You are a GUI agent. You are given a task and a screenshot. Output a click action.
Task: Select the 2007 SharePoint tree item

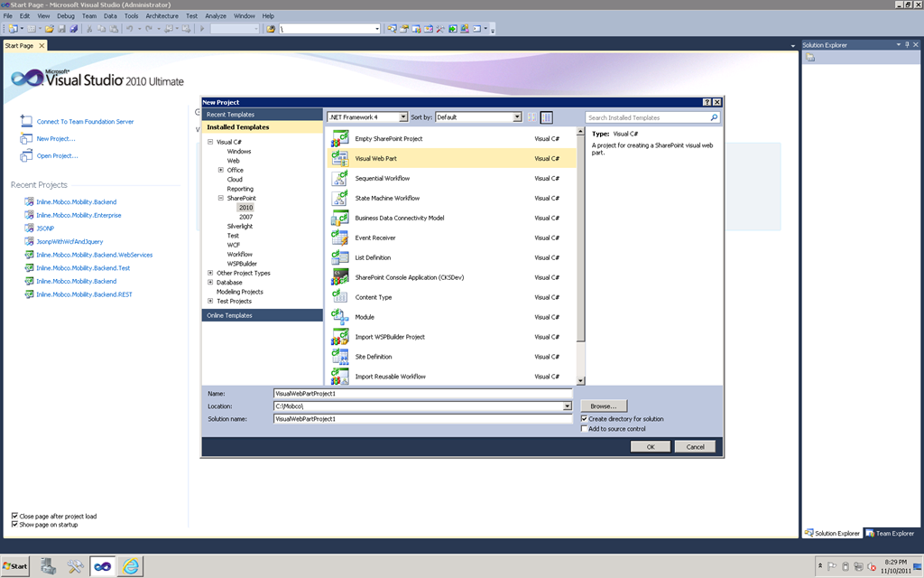tap(245, 217)
